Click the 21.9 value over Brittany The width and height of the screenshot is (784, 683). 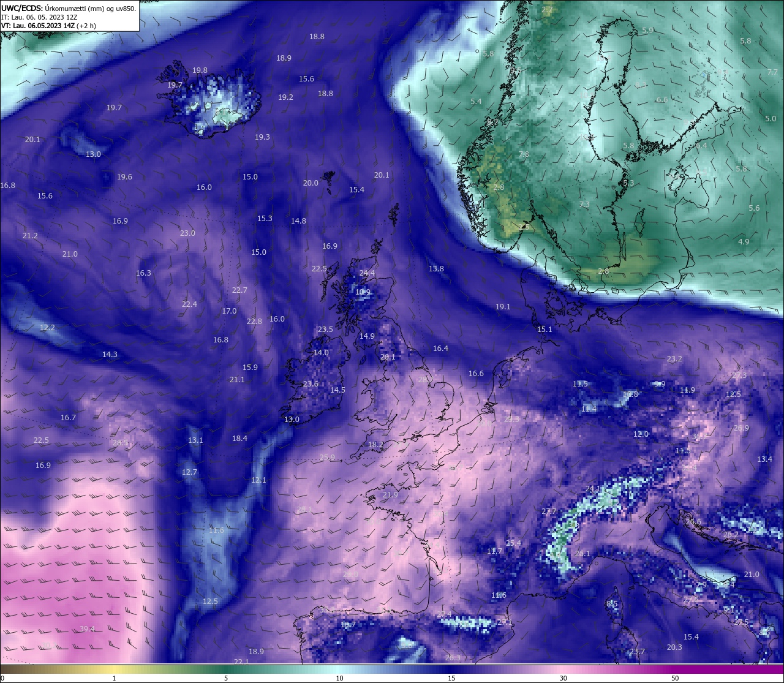click(390, 494)
